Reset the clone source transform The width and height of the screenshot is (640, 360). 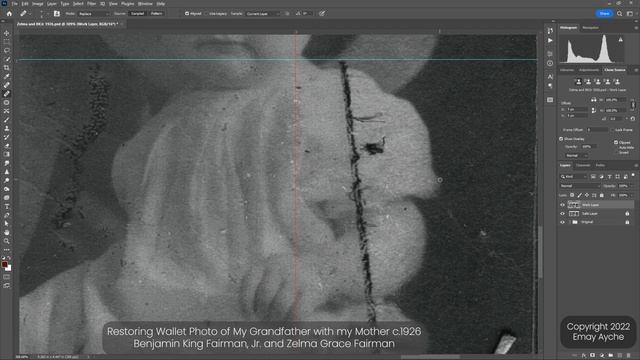point(633,119)
